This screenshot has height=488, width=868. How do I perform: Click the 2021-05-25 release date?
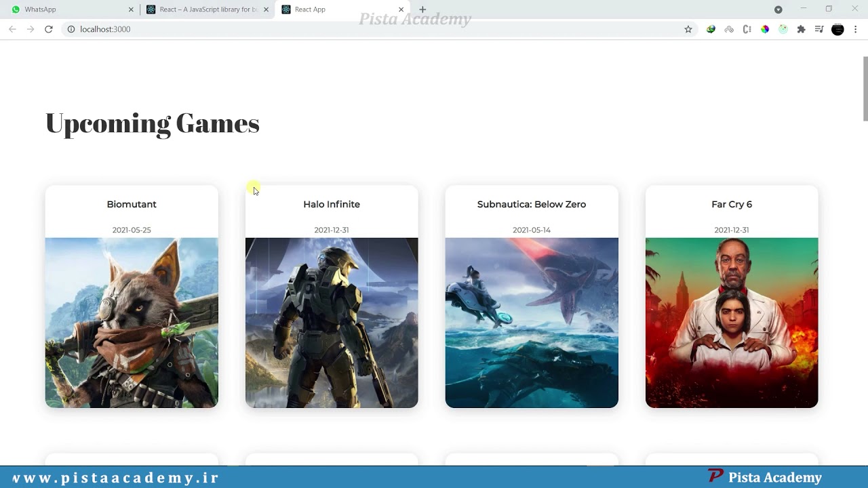point(132,230)
